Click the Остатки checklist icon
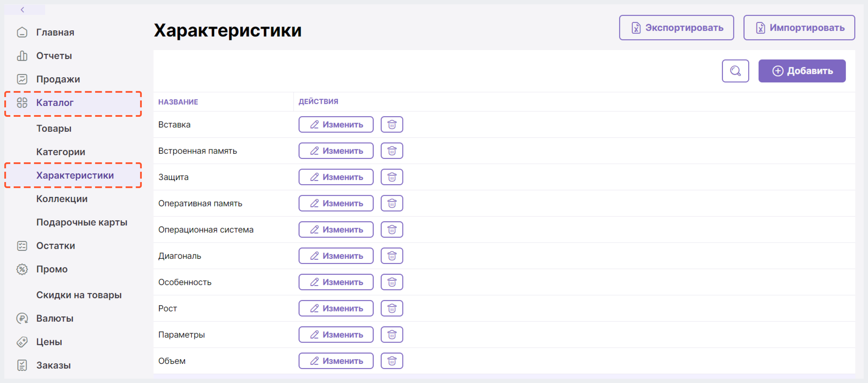 (22, 246)
